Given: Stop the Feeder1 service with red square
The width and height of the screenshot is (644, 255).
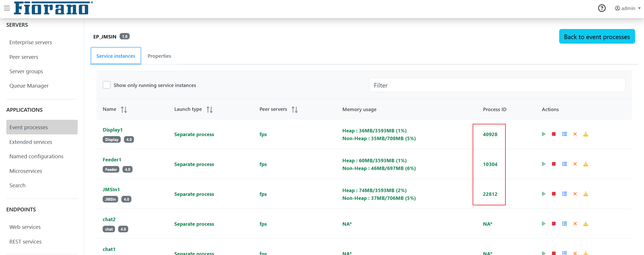Looking at the screenshot, I should 554,164.
